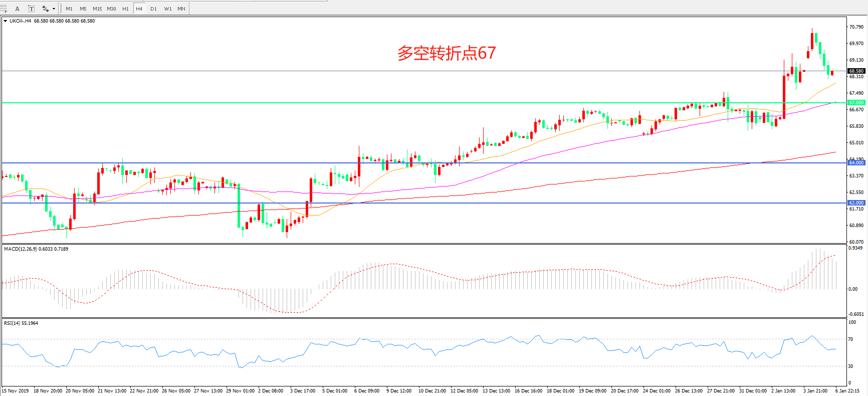Click the blue 62.000 price level tag
868x396 pixels.
pos(856,203)
